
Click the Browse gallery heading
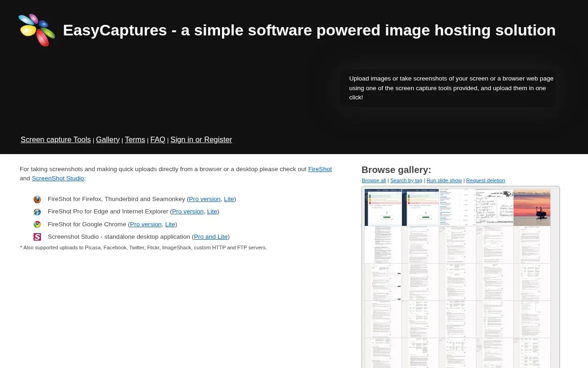[x=396, y=170]
